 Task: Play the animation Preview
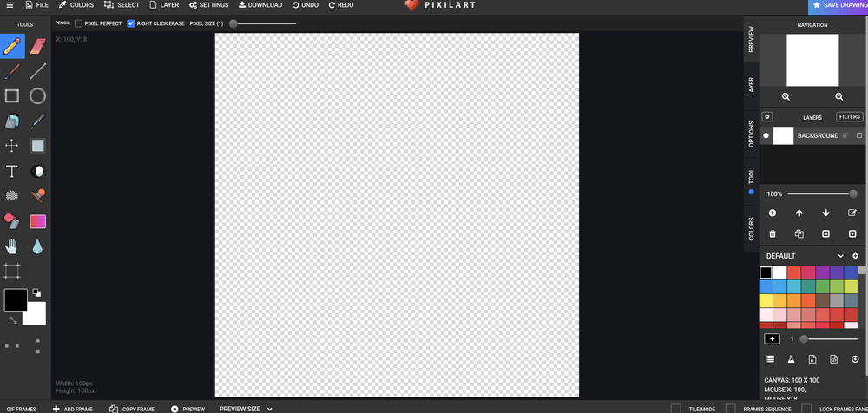[x=187, y=410]
